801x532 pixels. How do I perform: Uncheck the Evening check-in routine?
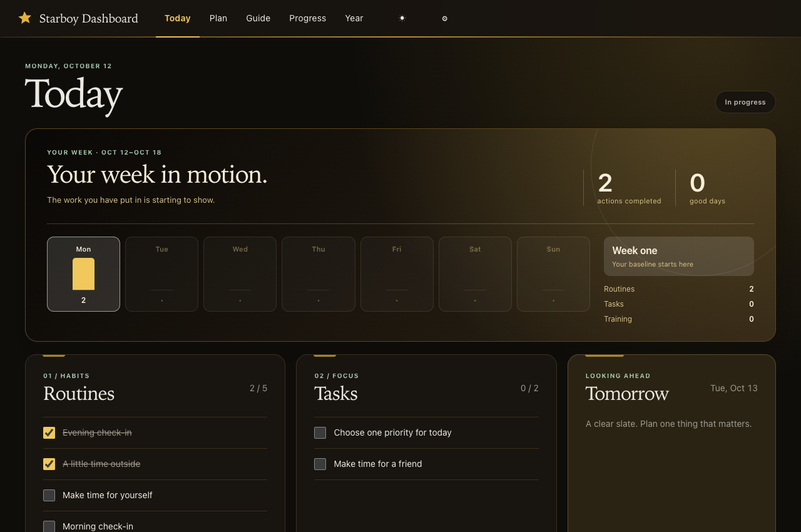click(x=49, y=432)
